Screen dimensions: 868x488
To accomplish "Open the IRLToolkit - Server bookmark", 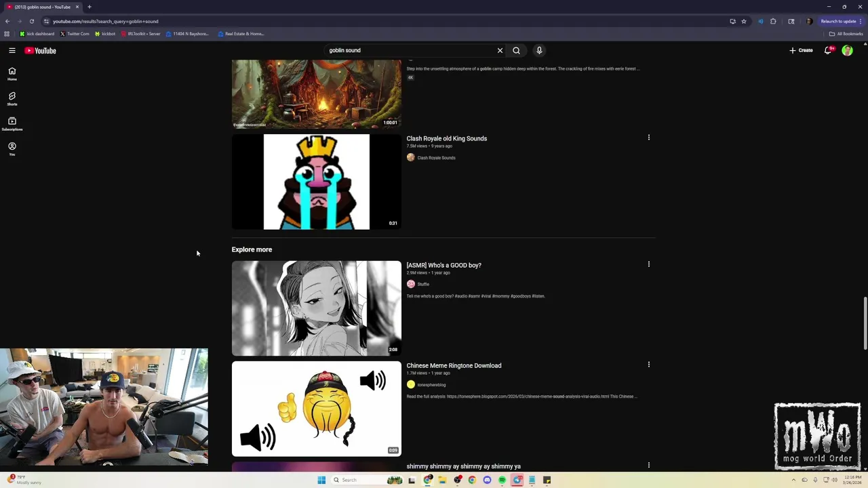I will click(141, 34).
